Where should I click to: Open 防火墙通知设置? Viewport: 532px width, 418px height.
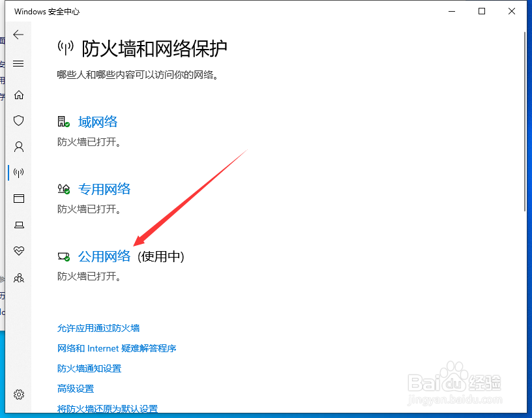[x=89, y=368]
